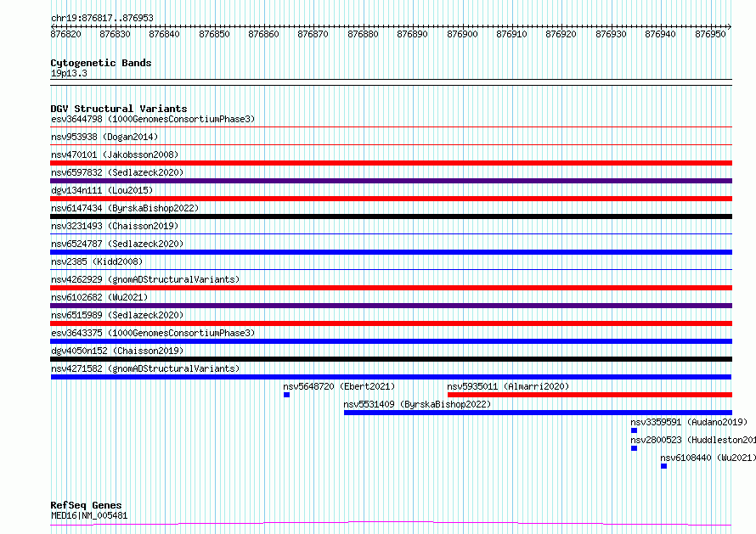Screen dimensions: 756x534
Task: Open the RefSeq Genes track title
Action: click(x=86, y=505)
